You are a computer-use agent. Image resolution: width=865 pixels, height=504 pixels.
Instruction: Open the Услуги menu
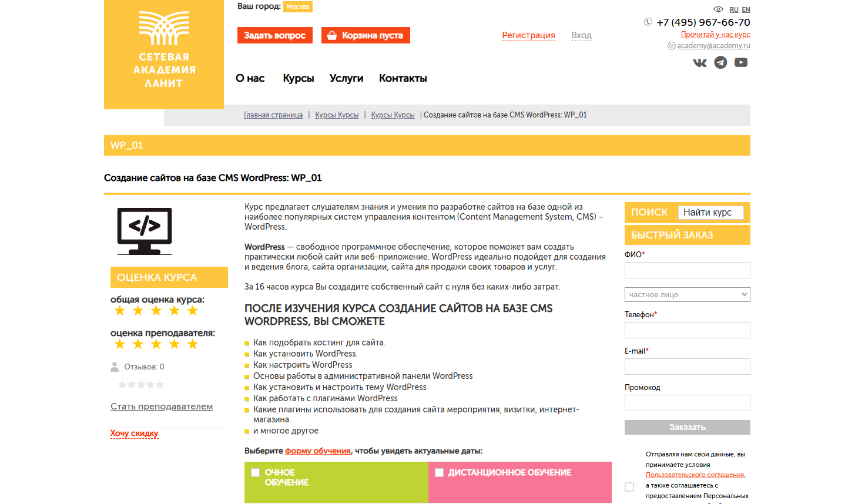(346, 78)
